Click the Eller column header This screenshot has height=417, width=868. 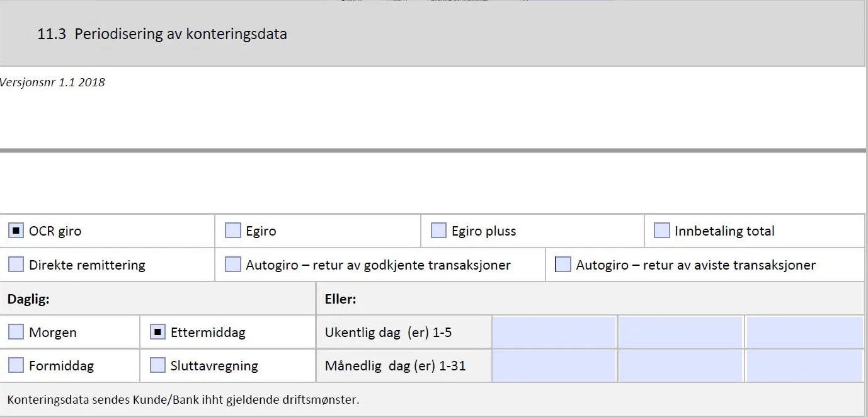coord(340,299)
